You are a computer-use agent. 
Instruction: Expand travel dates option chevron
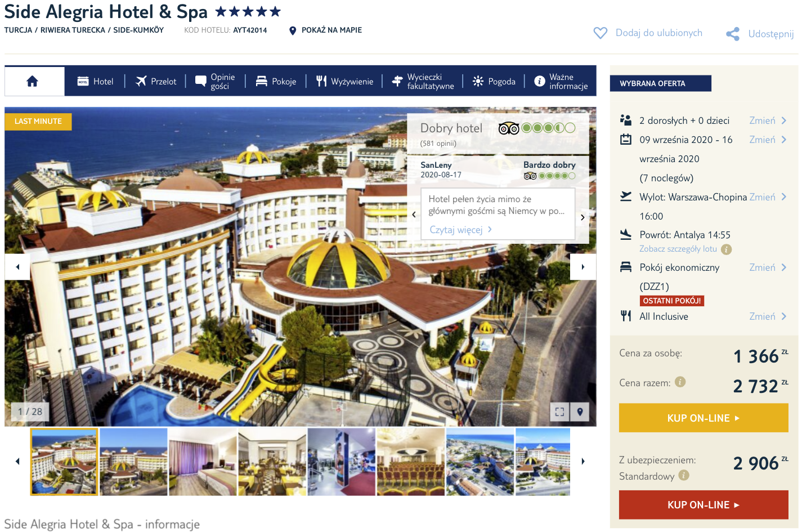tap(783, 140)
